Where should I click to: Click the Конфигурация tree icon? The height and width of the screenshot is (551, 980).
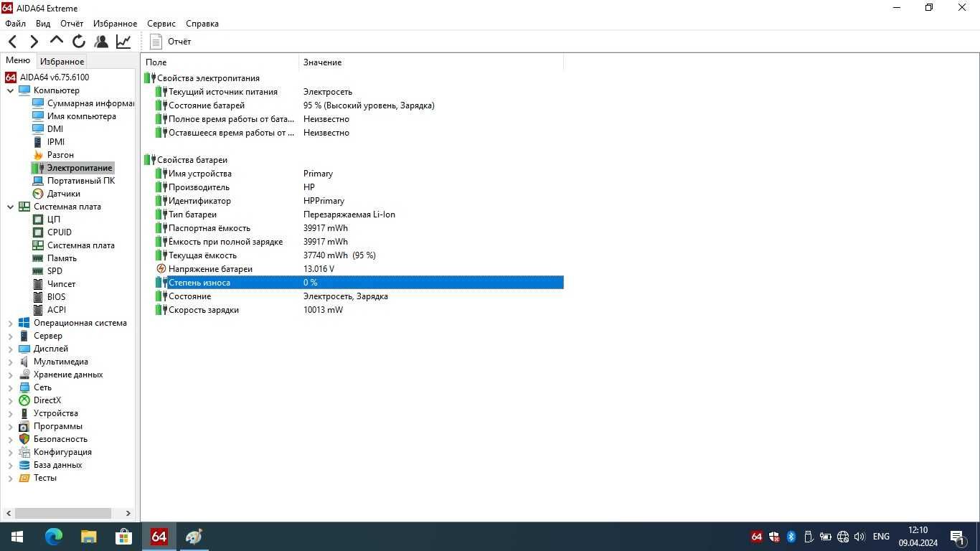tap(24, 452)
